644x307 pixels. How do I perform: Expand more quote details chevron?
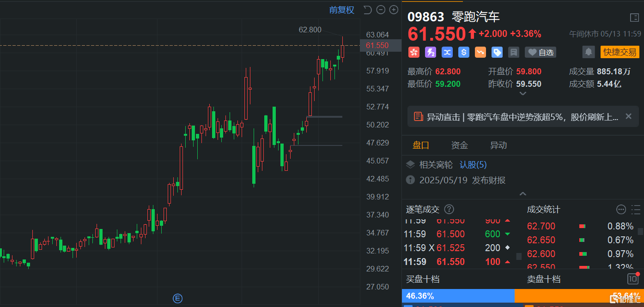point(522,93)
